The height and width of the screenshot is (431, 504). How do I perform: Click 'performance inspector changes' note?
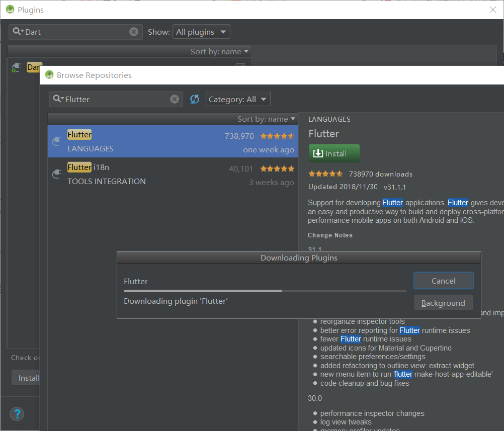click(x=372, y=413)
